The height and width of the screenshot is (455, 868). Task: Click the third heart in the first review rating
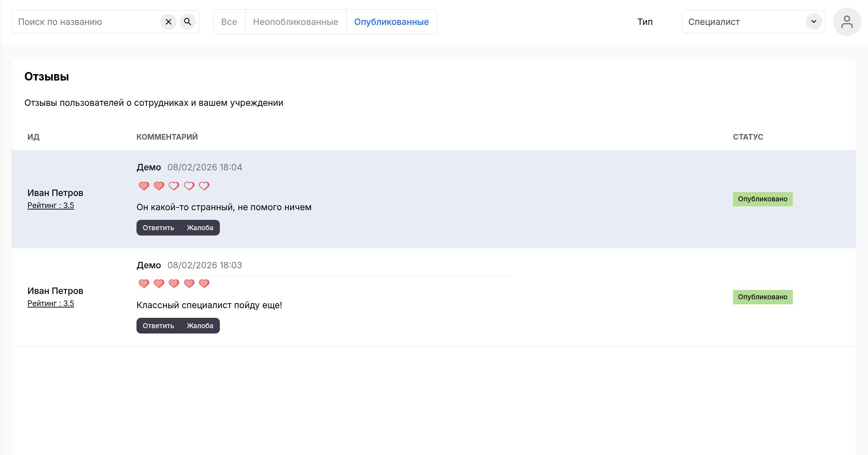tap(174, 185)
